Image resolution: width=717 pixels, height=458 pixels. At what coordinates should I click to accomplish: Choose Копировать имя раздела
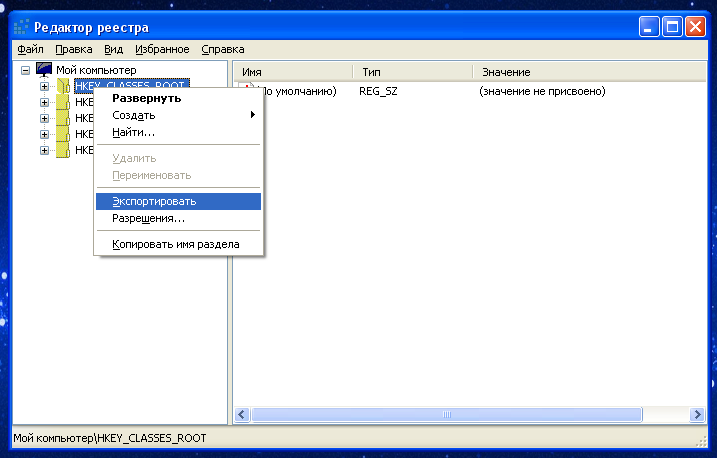tap(178, 244)
